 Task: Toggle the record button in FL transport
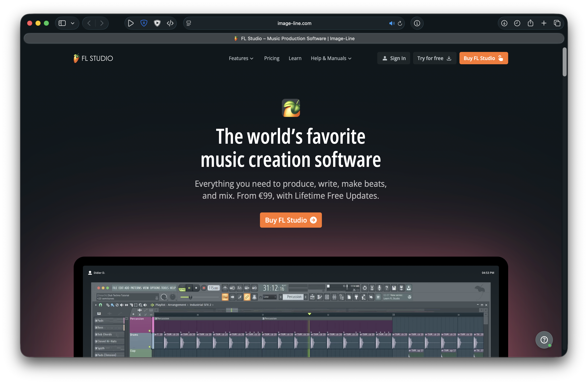(x=204, y=288)
